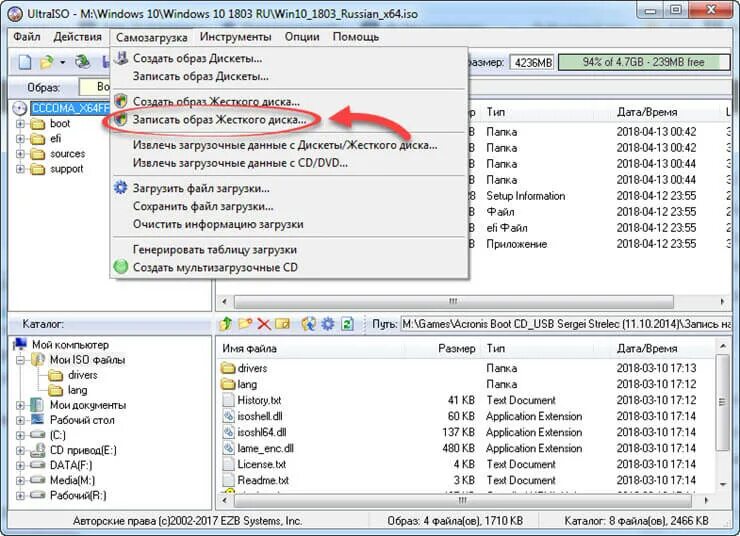Screen dimensions: 740x536
Task: Expand the sources folder node
Action: pyautogui.click(x=20, y=154)
